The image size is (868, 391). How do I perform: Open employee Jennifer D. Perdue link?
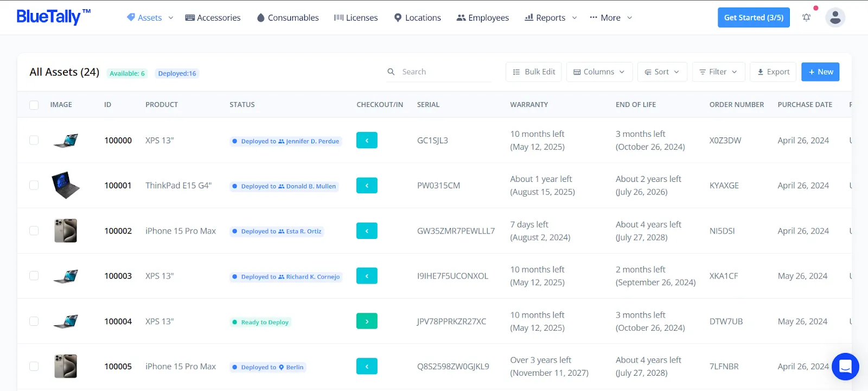pos(309,141)
